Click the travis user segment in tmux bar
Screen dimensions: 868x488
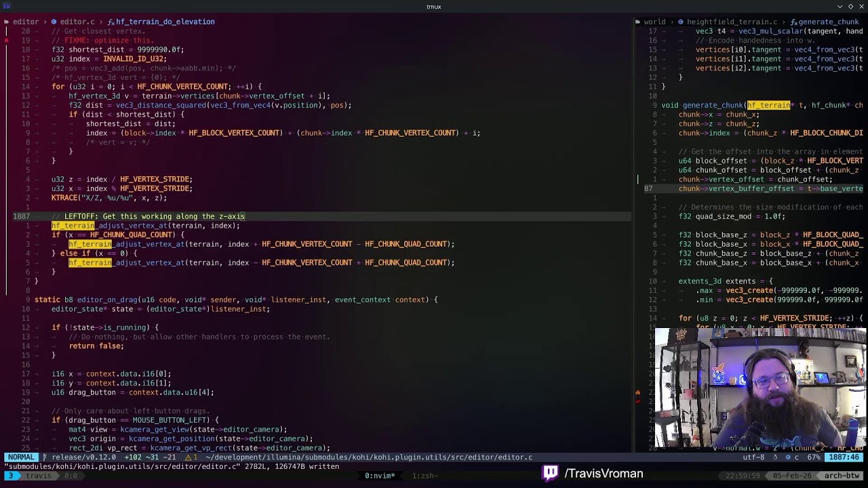click(38, 476)
